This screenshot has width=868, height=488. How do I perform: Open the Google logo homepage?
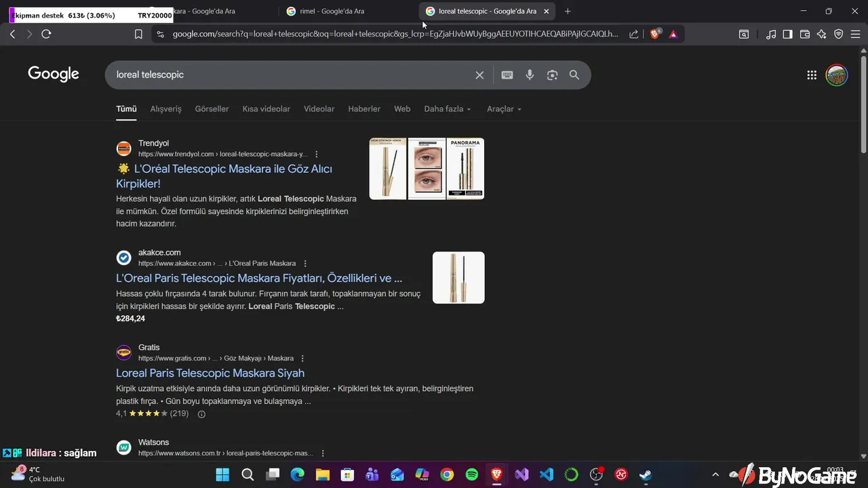click(x=54, y=75)
